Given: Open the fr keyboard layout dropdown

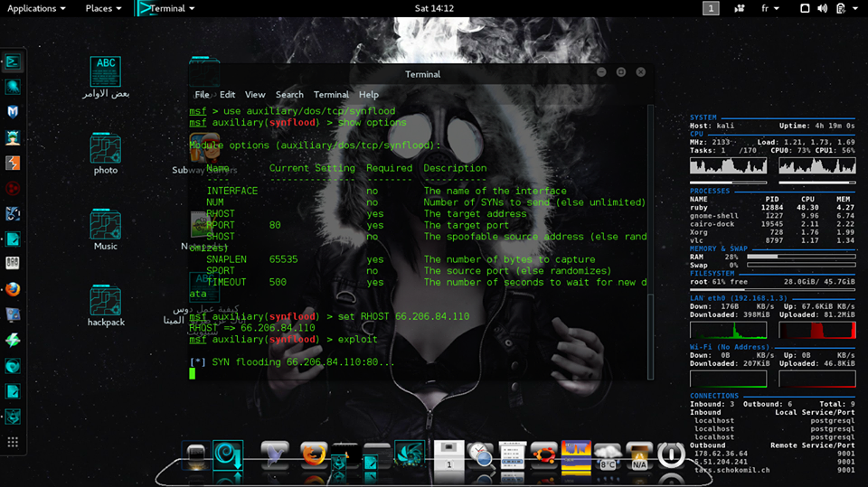Looking at the screenshot, I should 770,8.
